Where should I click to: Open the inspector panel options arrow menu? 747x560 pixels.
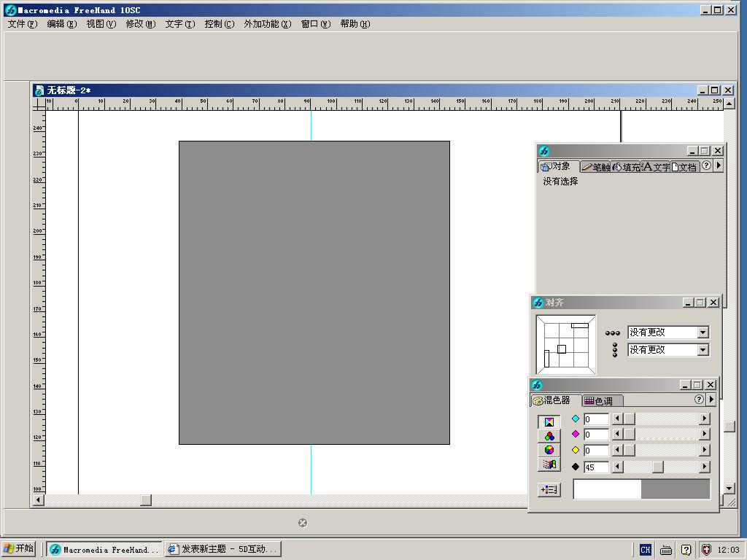[x=719, y=166]
